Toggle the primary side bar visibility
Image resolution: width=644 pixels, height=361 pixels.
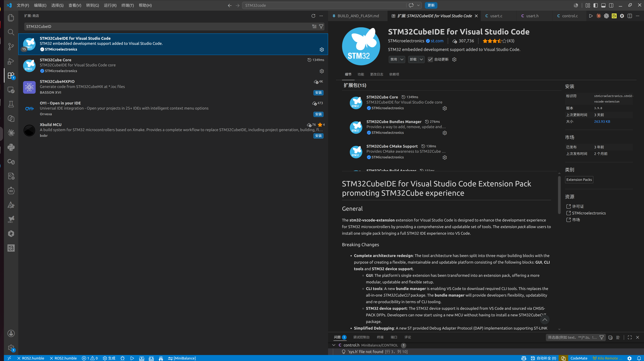[595, 5]
